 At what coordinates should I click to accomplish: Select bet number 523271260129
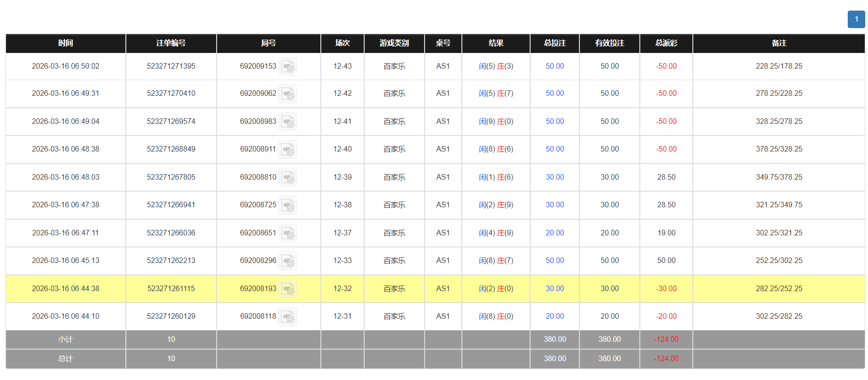coord(171,316)
